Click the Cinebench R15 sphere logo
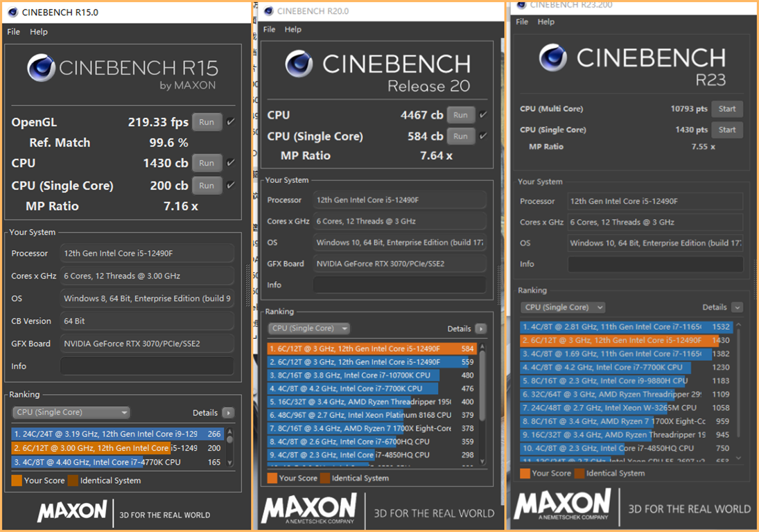The height and width of the screenshot is (532, 759). tap(41, 68)
